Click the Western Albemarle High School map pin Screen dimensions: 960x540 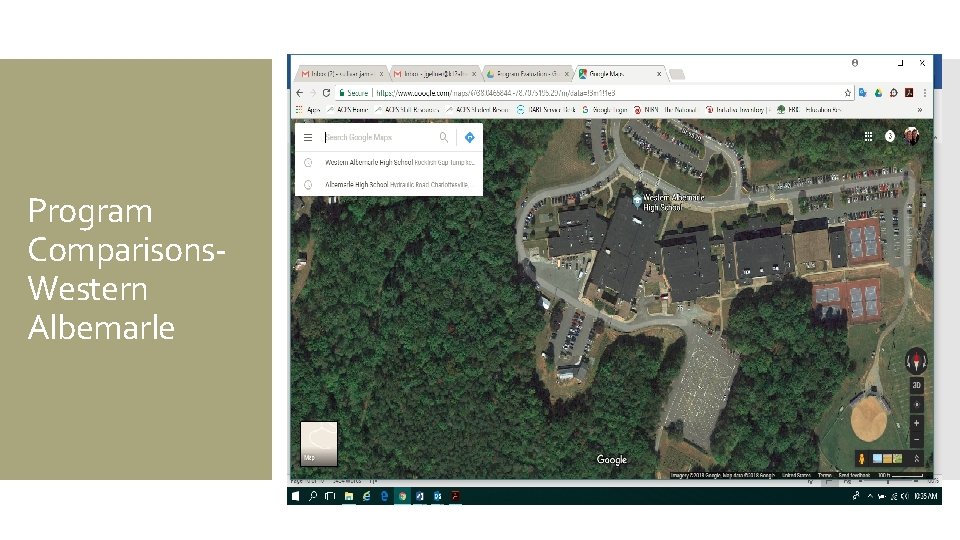[x=637, y=200]
